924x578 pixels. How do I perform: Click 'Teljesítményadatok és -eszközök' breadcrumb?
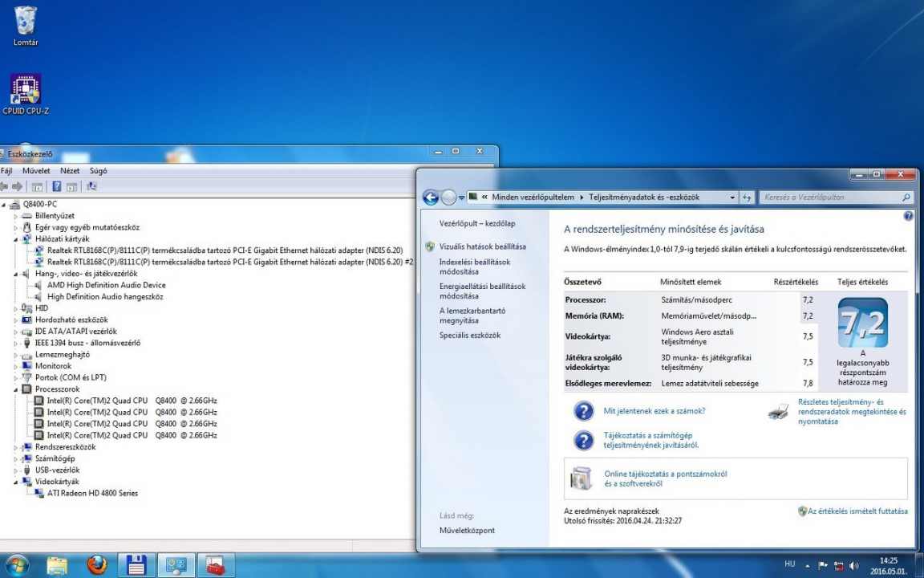pos(644,197)
